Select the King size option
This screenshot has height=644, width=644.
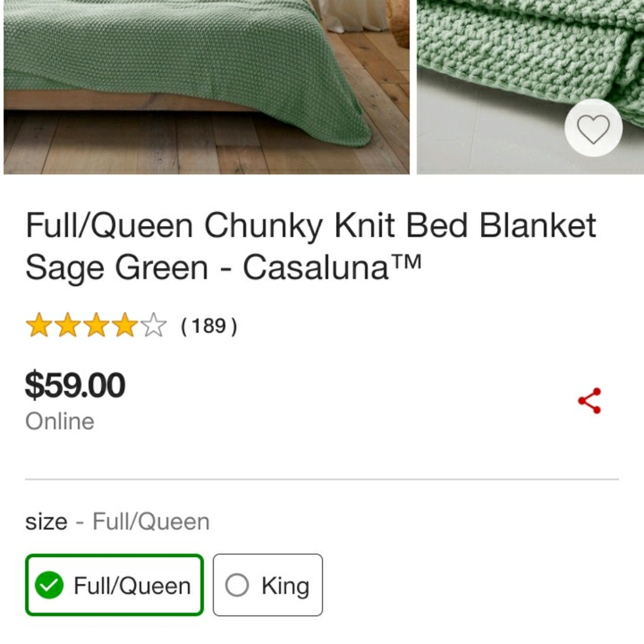[267, 585]
